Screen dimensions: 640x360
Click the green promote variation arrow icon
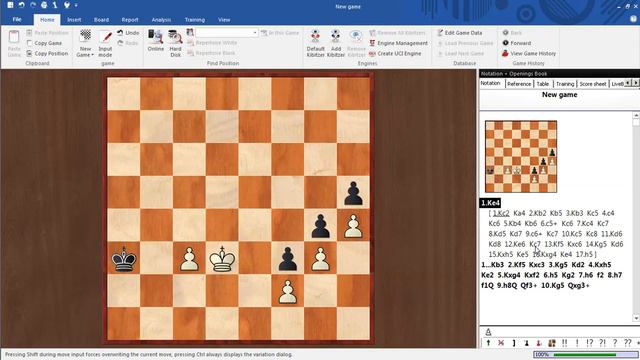tap(488, 343)
